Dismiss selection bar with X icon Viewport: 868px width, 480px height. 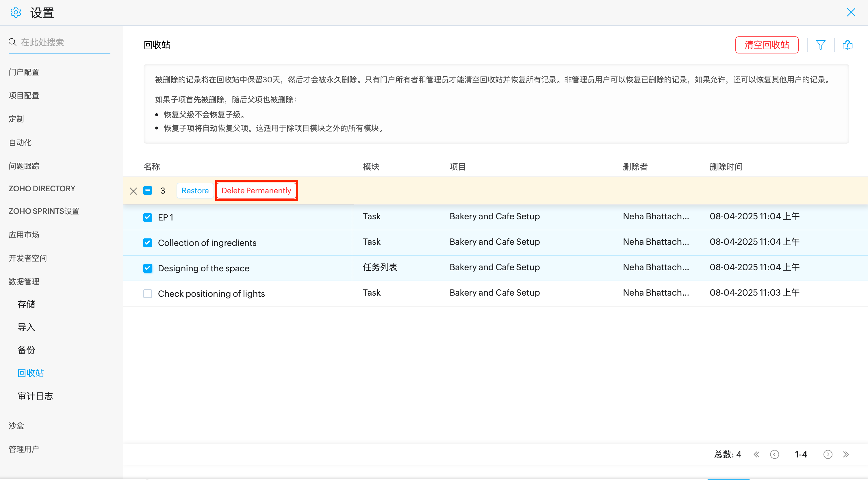coord(133,191)
